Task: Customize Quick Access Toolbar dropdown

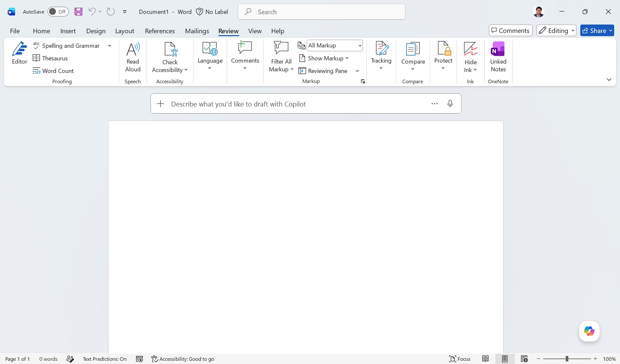Action: [x=125, y=12]
